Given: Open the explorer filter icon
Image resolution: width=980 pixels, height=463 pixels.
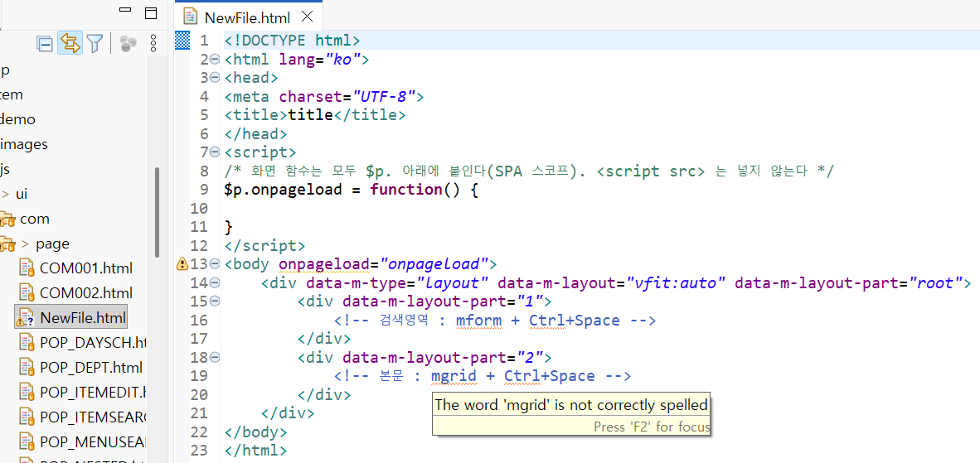Looking at the screenshot, I should (x=95, y=44).
